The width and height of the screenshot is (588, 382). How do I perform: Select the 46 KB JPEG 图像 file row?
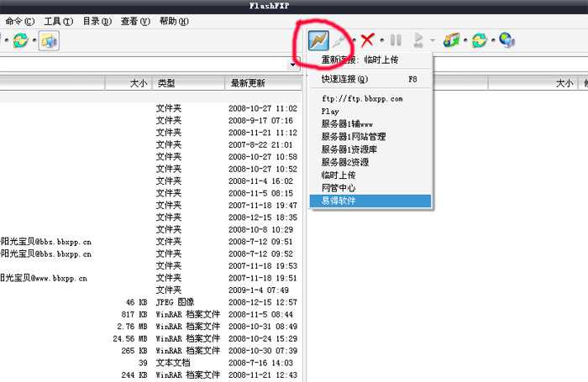[x=150, y=302]
